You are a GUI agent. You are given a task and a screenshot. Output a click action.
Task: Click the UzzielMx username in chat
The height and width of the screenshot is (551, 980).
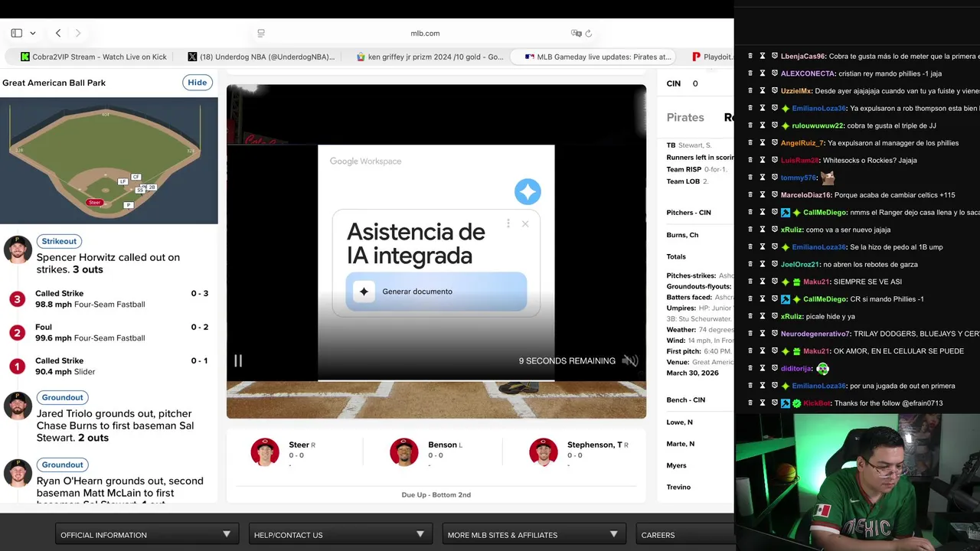(x=796, y=91)
